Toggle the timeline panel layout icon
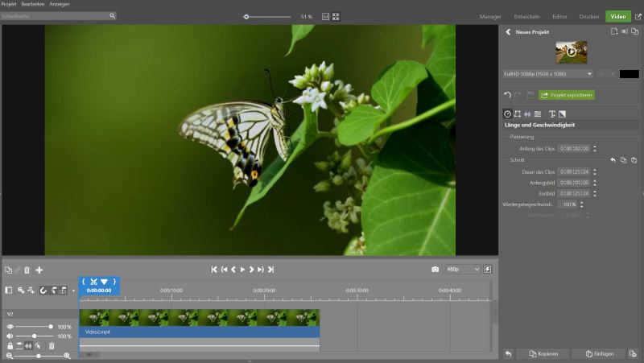Image resolution: width=644 pixels, height=363 pixels. point(8,291)
